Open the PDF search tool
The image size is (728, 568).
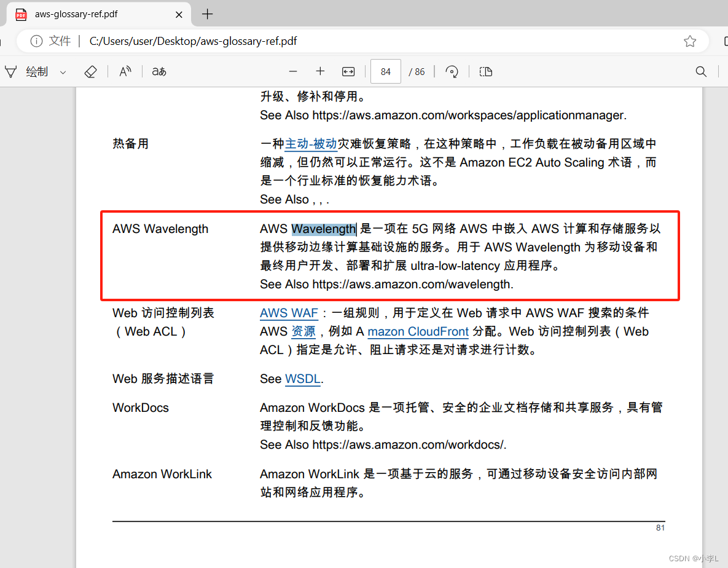click(701, 71)
